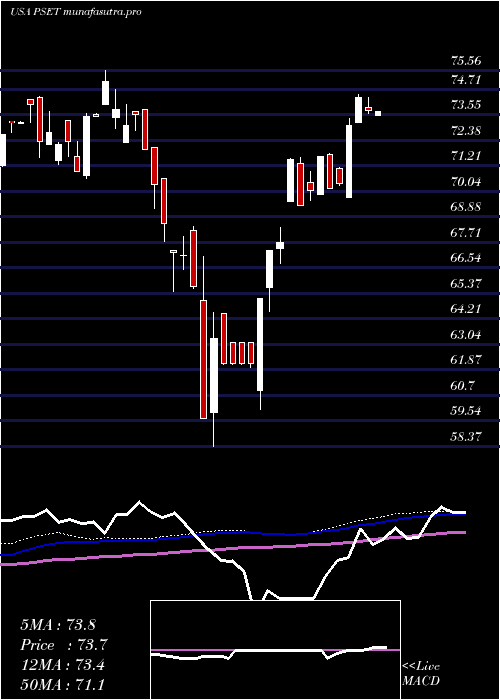The width and height of the screenshot is (500, 700).
Task: Click the '<<Live MACD' label
Action: (421, 674)
